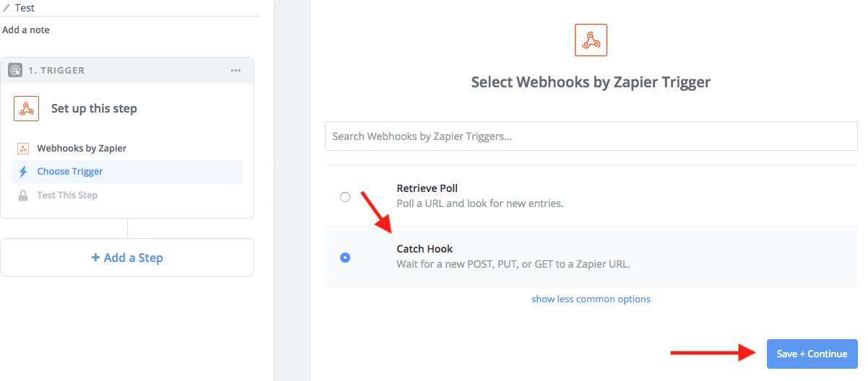Select the Retrieve Poll radio button
Viewport: 868px width, 381px height.
tap(345, 197)
